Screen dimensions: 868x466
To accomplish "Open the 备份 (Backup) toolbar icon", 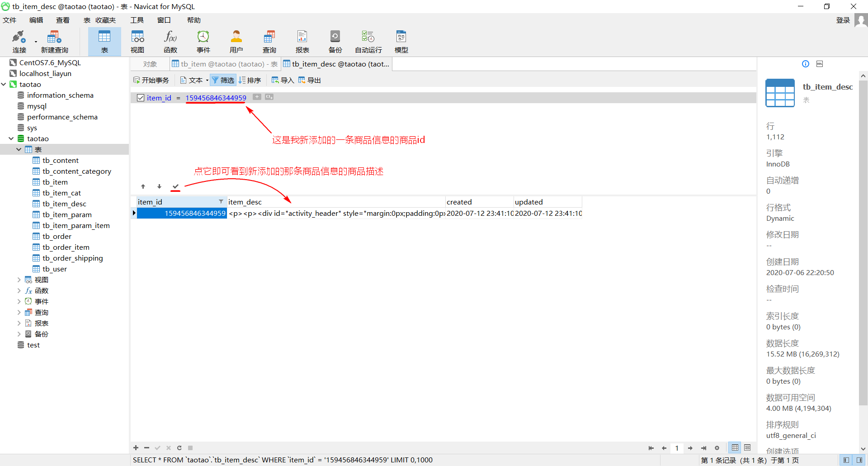I will pyautogui.click(x=335, y=42).
